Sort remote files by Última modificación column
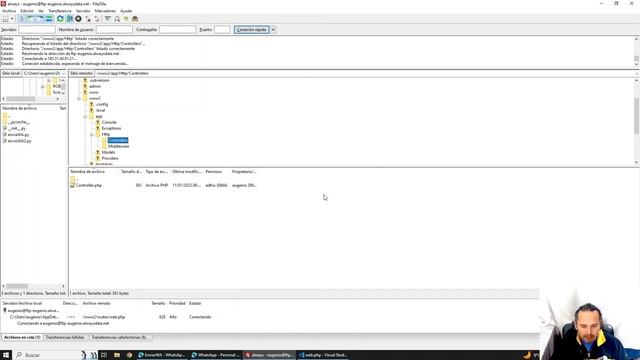The width and height of the screenshot is (640, 360). tap(187, 171)
